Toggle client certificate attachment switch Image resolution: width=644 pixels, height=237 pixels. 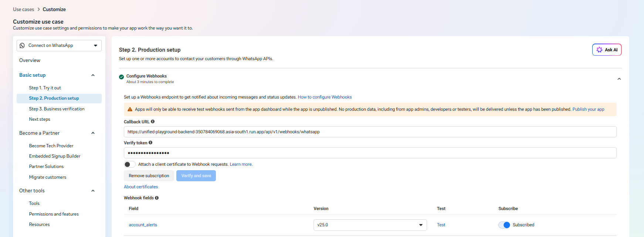click(130, 164)
